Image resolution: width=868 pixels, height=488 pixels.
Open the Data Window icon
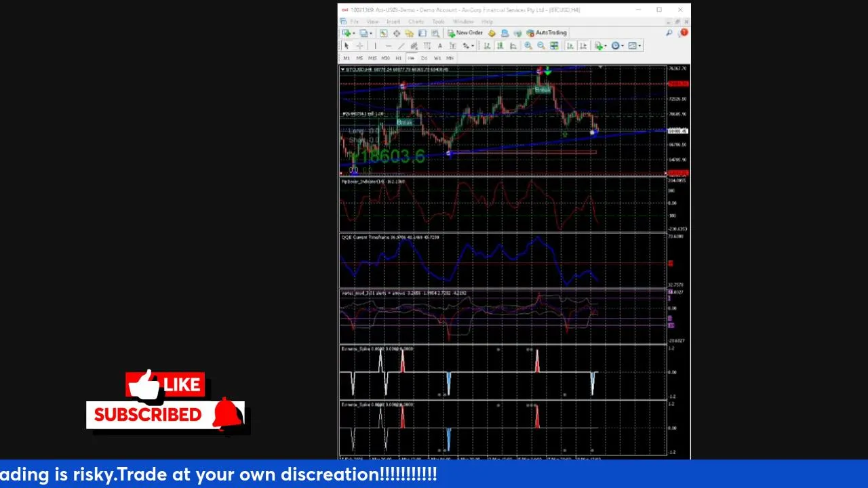[x=397, y=33]
